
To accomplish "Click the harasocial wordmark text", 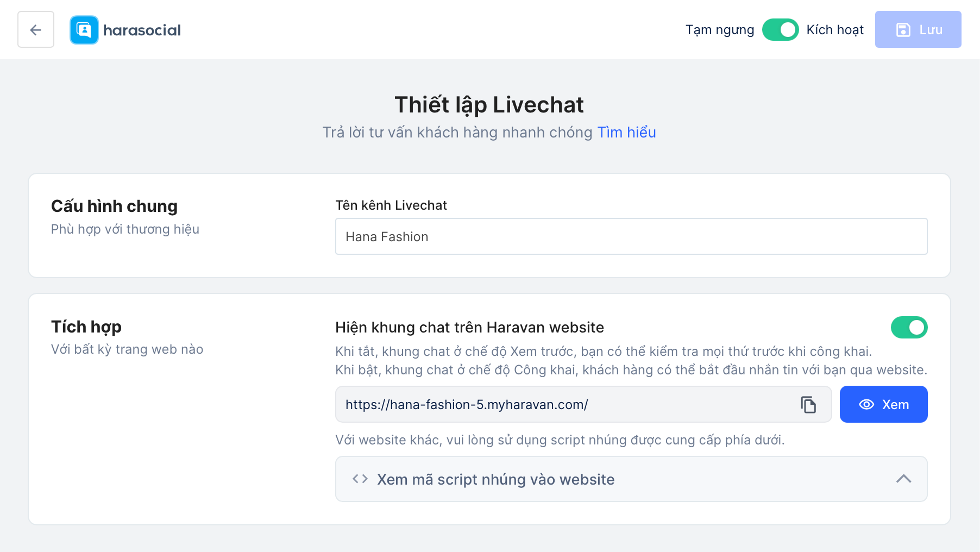I will (x=142, y=30).
